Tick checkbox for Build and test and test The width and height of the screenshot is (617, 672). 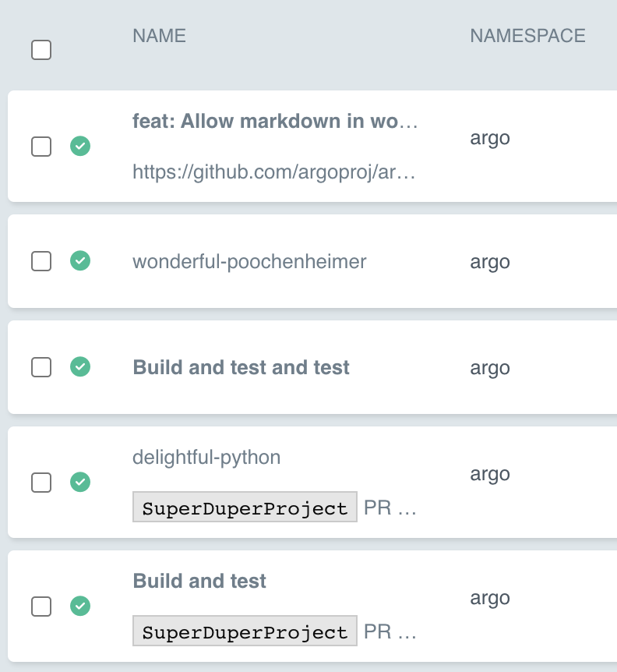coord(41,367)
